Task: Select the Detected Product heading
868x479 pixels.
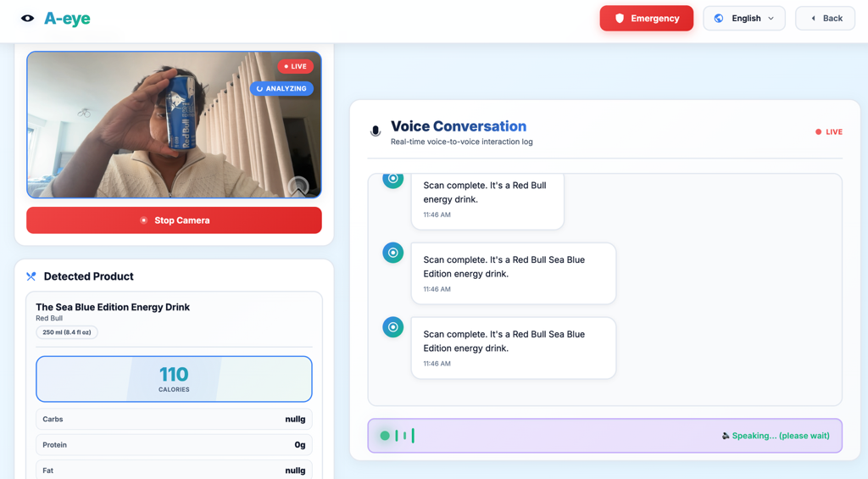Action: tap(88, 276)
